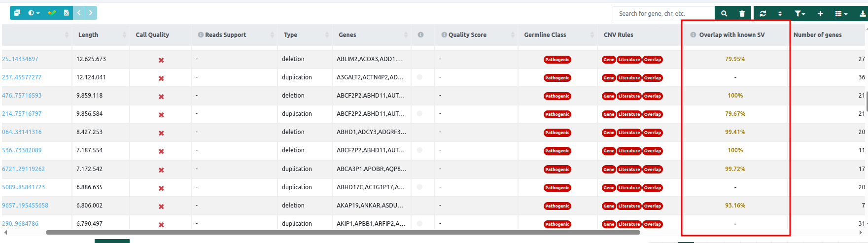Open the column list view dropdown
Screen dimensions: 868x243
click(x=841, y=14)
